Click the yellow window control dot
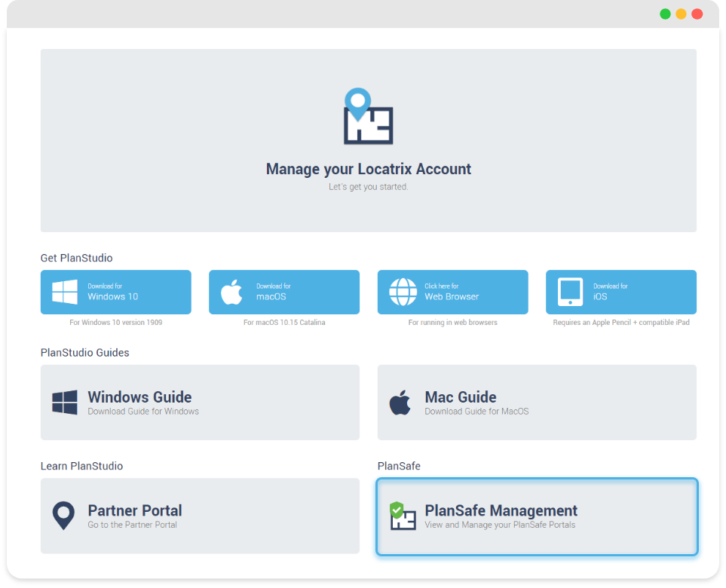 coord(681,14)
